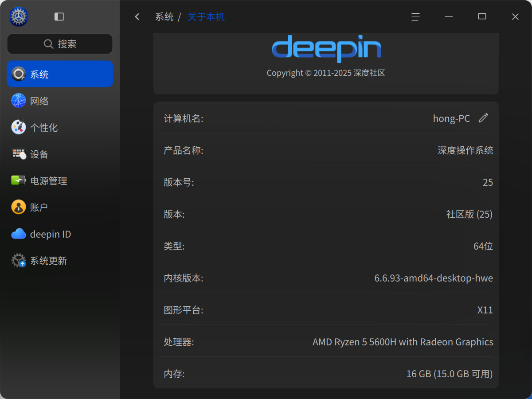Viewport: 532px width, 399px height.
Task: Click the deepin logo banner
Action: tap(326, 49)
